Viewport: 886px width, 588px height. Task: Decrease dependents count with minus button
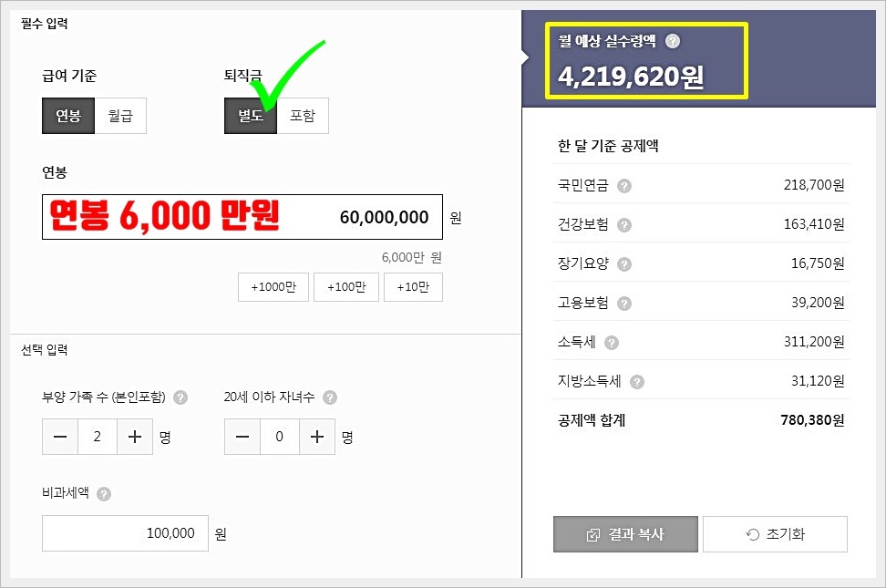(x=60, y=437)
